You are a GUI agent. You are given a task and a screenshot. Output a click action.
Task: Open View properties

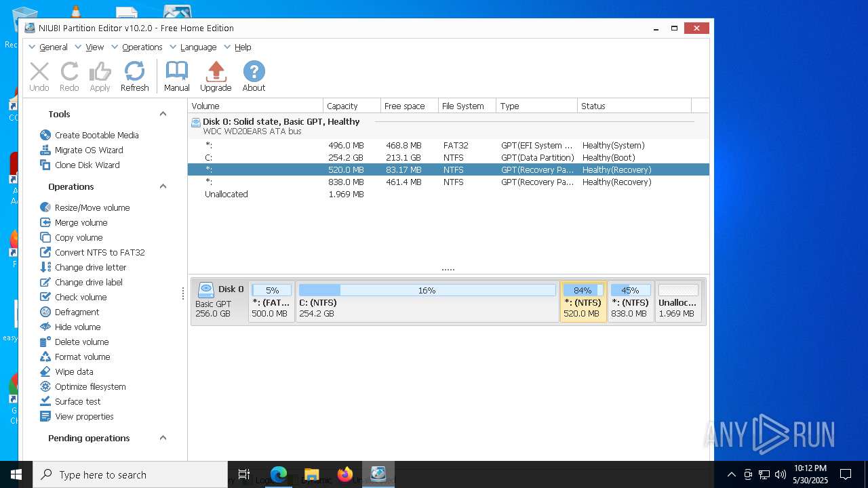point(77,416)
